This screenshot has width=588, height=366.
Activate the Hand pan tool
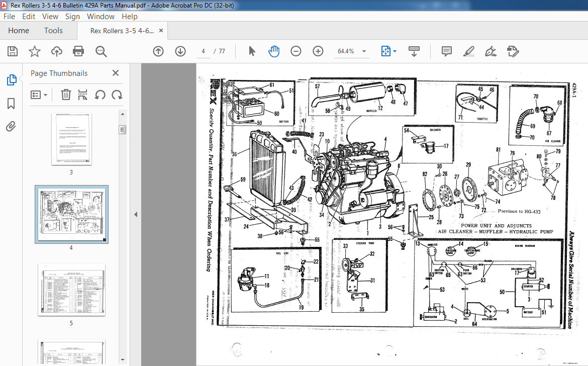[274, 51]
